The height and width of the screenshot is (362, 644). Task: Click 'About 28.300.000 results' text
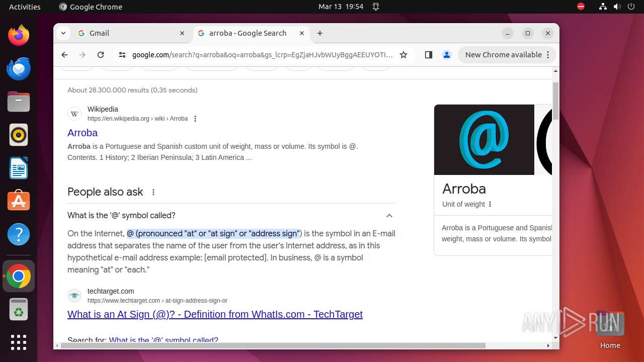pyautogui.click(x=132, y=90)
